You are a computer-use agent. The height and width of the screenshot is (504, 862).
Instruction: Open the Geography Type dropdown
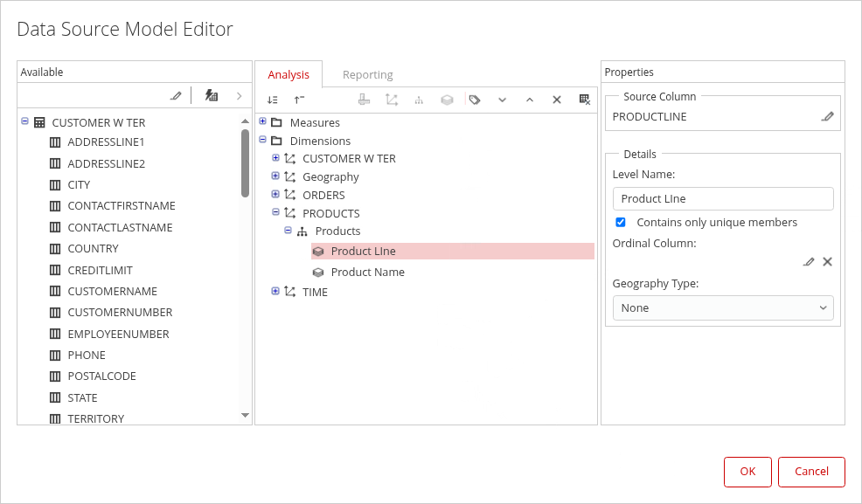722,307
